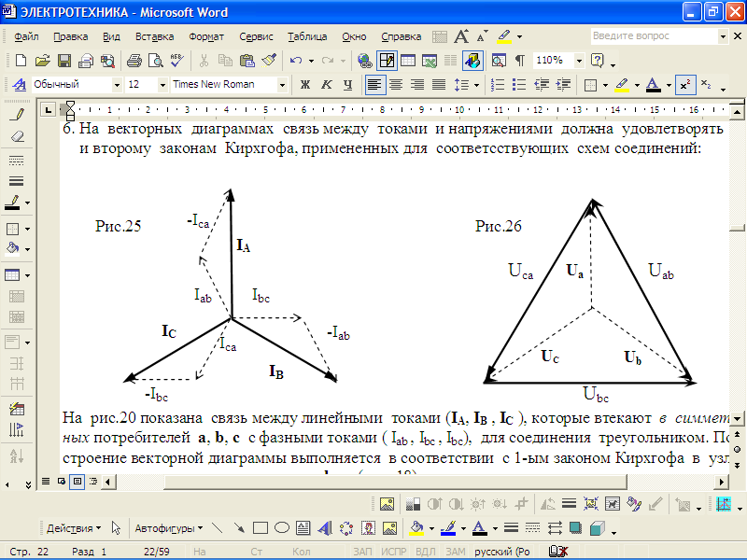Open the highlight color dropdown arrow
This screenshot has width=747, height=560.
tap(637, 85)
